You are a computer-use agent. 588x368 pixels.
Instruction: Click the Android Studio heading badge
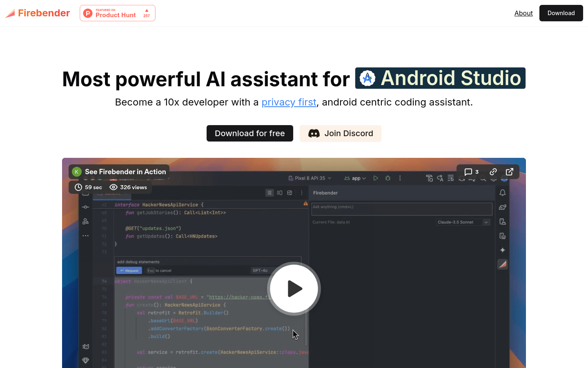[440, 78]
